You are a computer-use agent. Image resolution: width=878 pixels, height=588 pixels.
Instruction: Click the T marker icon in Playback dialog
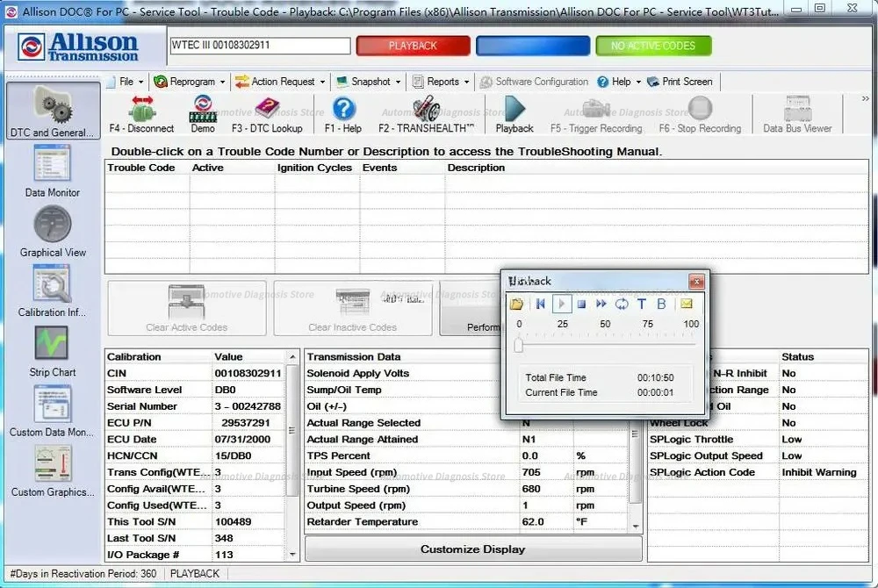point(642,304)
